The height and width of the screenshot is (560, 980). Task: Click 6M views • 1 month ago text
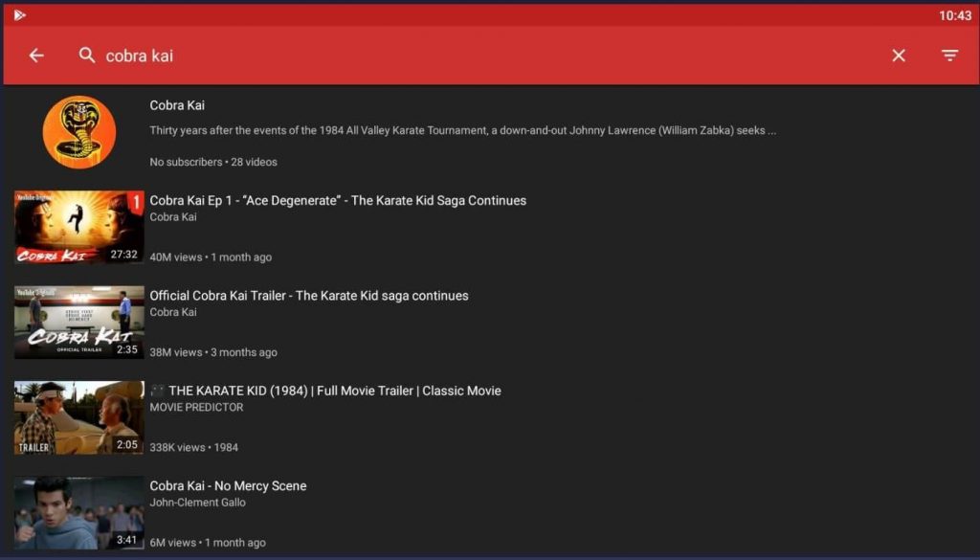[x=208, y=543]
